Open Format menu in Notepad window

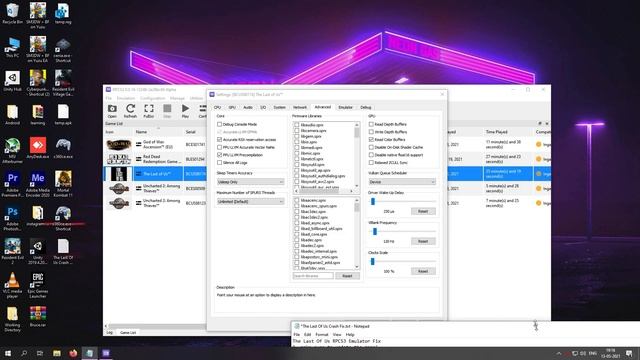tap(322, 335)
